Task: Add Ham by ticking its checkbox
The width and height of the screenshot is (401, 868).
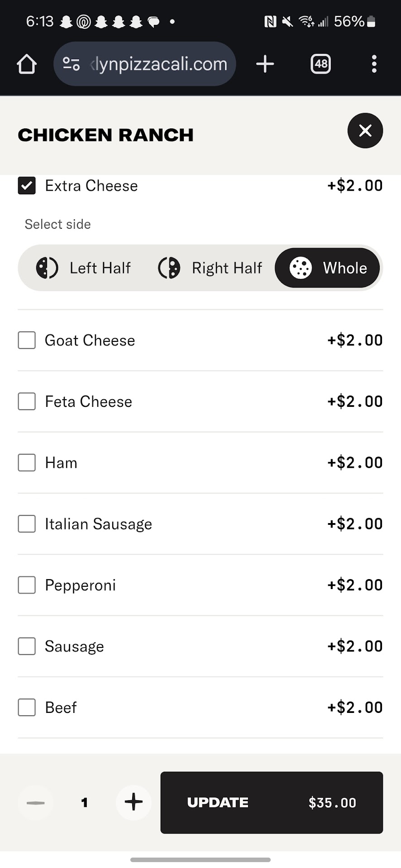Action: (27, 462)
